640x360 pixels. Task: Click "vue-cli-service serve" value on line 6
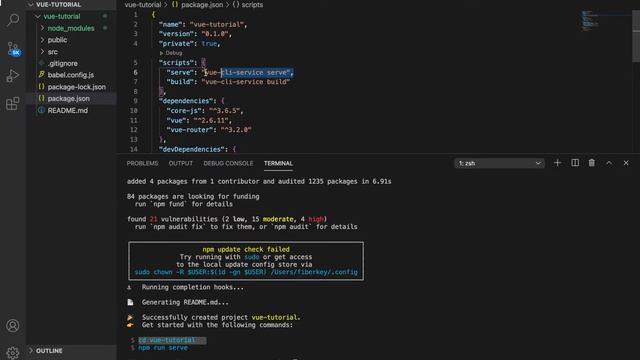[247, 73]
